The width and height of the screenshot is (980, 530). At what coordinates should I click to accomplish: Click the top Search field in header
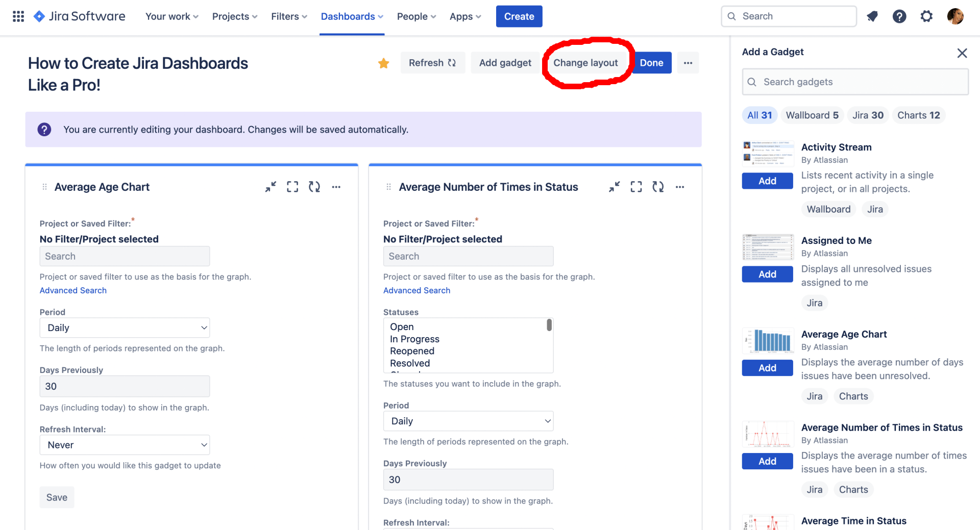[789, 16]
